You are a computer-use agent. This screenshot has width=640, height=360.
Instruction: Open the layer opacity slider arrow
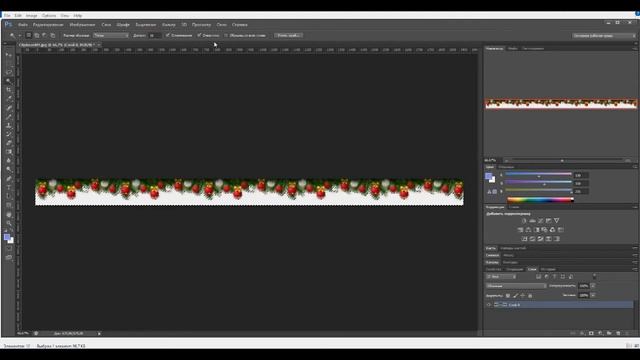point(593,286)
